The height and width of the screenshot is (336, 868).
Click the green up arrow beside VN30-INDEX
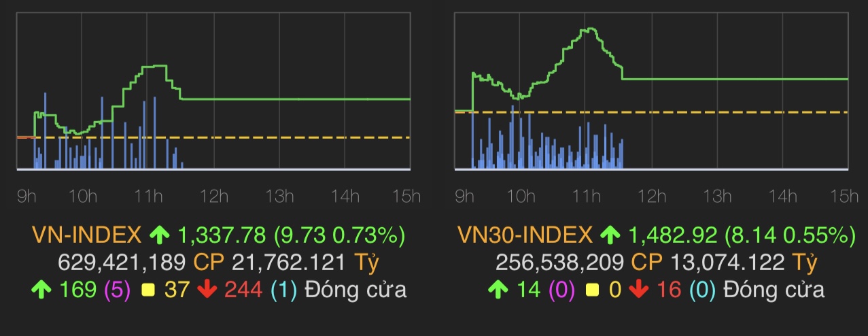click(x=610, y=236)
